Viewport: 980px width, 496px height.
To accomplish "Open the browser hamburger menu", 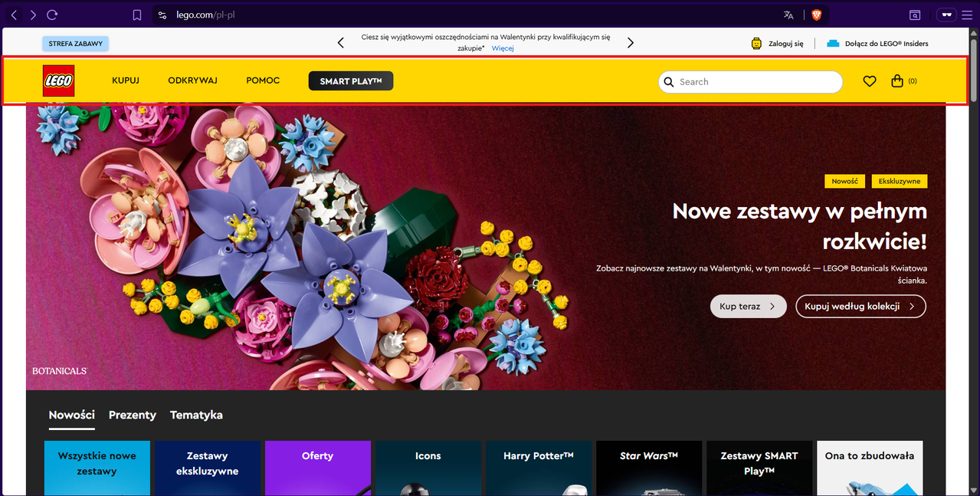I will [x=967, y=15].
